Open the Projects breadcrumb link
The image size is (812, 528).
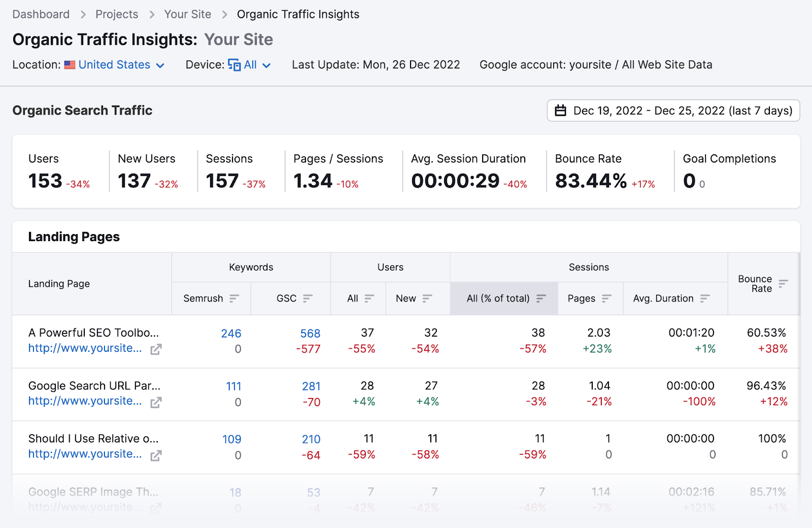coord(116,14)
